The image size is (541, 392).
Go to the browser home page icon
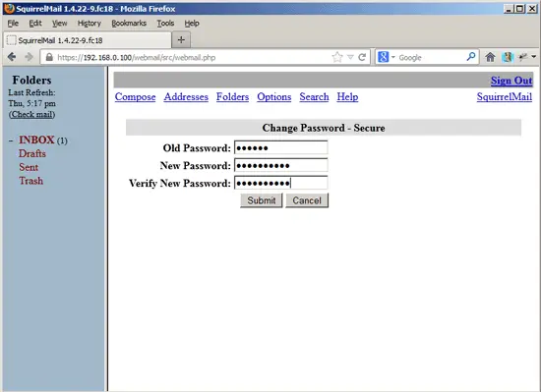(x=490, y=57)
